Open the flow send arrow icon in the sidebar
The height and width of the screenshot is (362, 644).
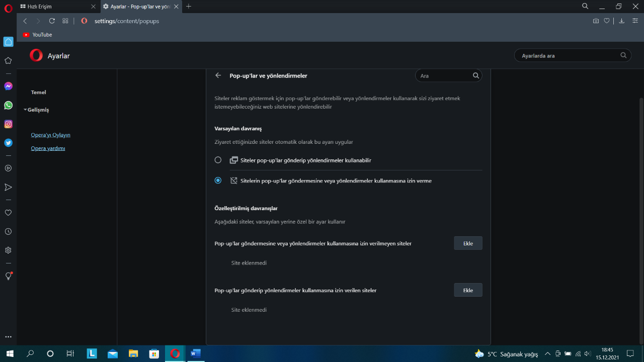[x=8, y=187]
